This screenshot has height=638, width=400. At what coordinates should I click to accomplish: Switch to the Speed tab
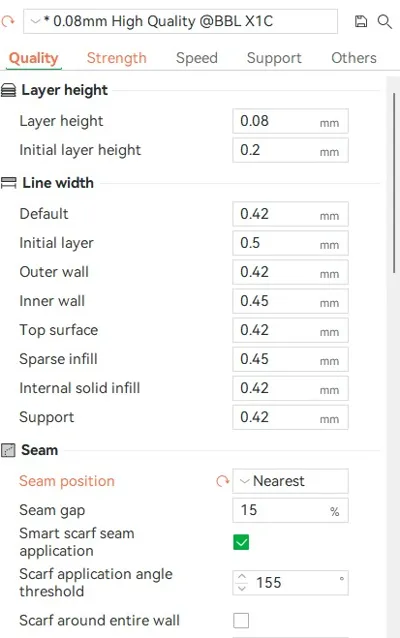click(197, 58)
